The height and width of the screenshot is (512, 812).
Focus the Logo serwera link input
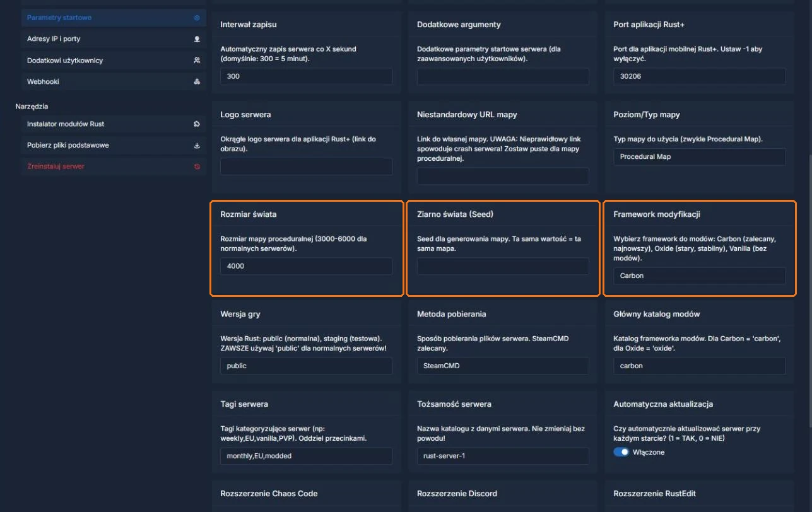click(x=306, y=166)
